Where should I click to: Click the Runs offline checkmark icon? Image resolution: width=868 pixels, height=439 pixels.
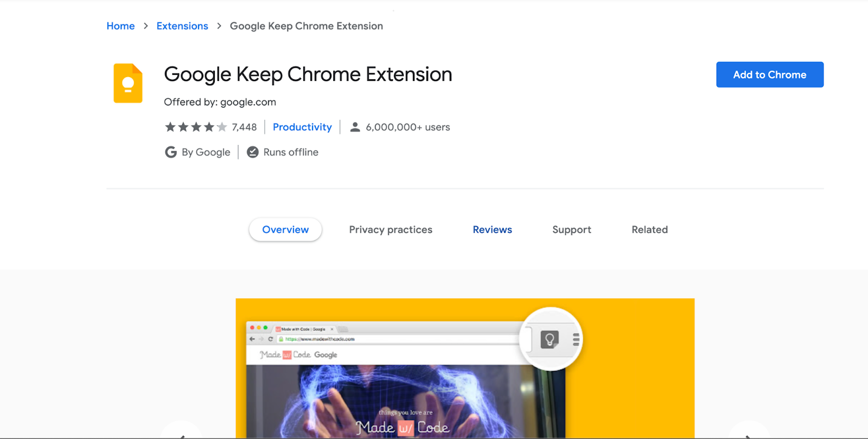(253, 152)
